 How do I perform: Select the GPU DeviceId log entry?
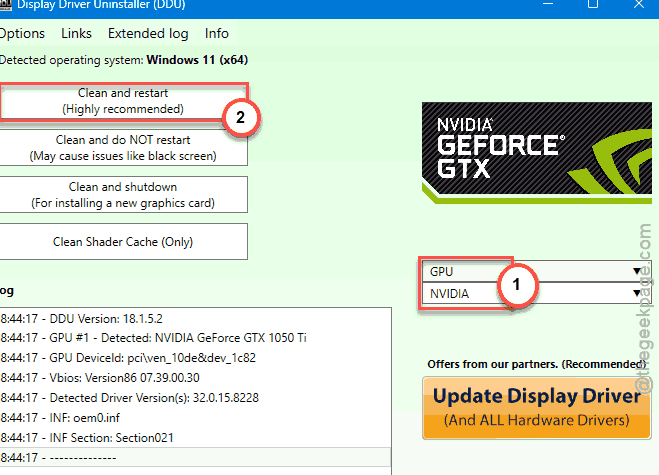tap(128, 358)
